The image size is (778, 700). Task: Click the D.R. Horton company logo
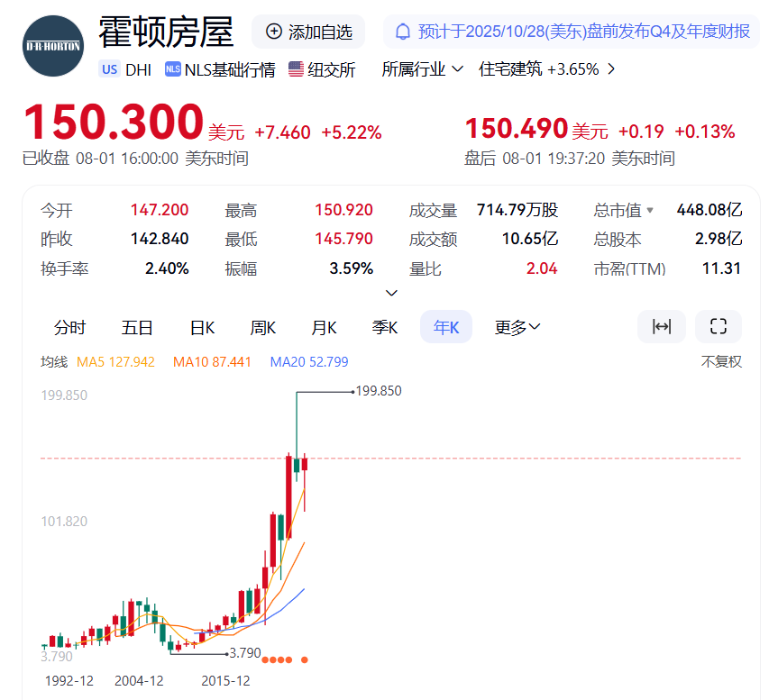click(53, 46)
